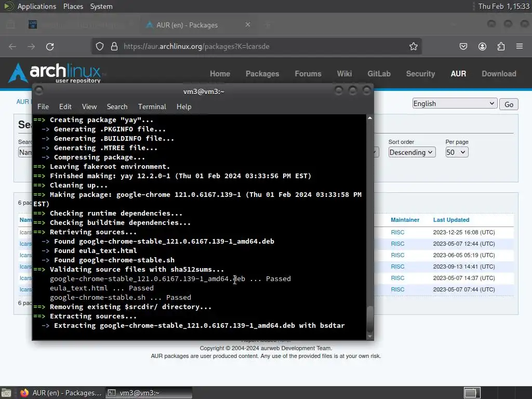The height and width of the screenshot is (399, 532).
Task: Open the Terminal menu in terminal window
Action: 152,107
